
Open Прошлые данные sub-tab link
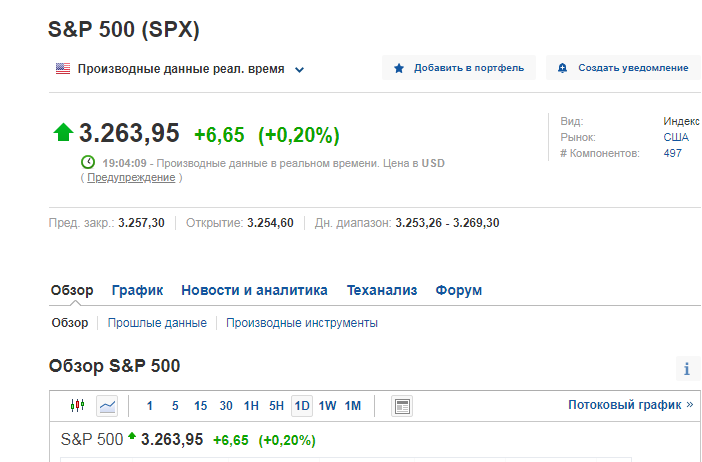click(157, 323)
